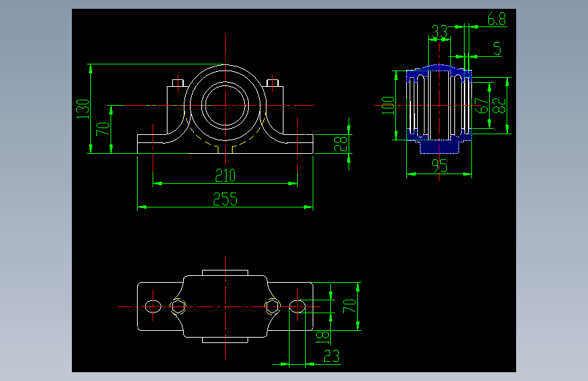Click the 28 base thickness dimension

[340, 144]
